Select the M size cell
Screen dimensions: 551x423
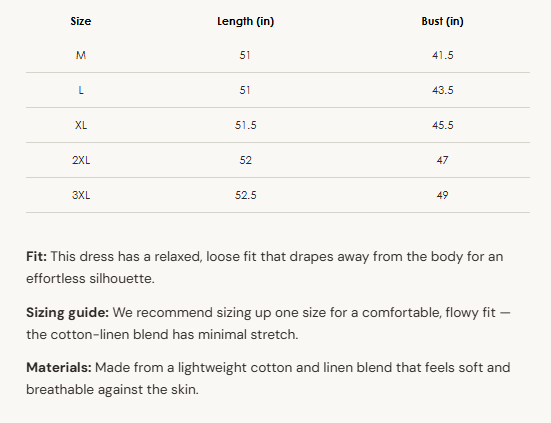pyautogui.click(x=81, y=55)
